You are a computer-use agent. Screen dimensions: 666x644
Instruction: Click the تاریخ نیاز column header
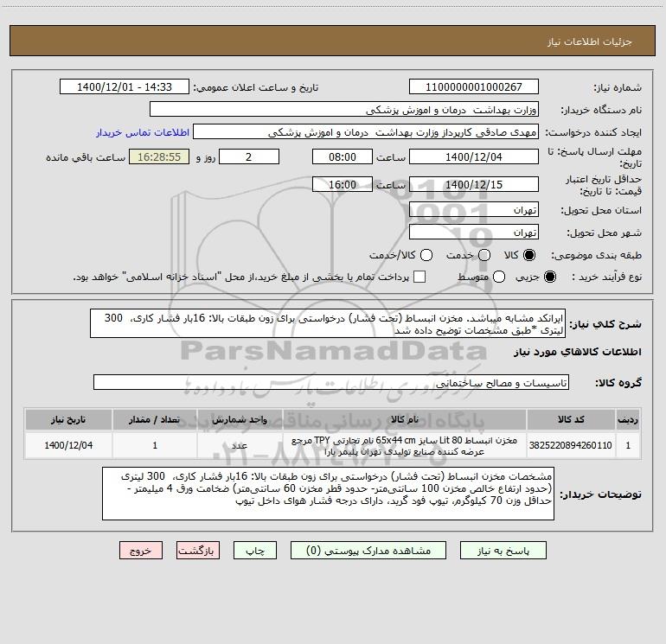pos(68,419)
